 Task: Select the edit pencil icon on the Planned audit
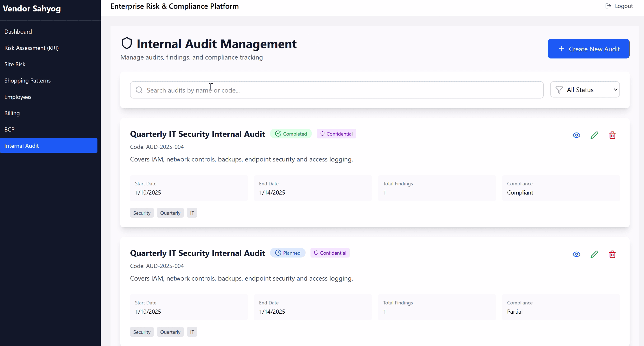[x=594, y=254]
